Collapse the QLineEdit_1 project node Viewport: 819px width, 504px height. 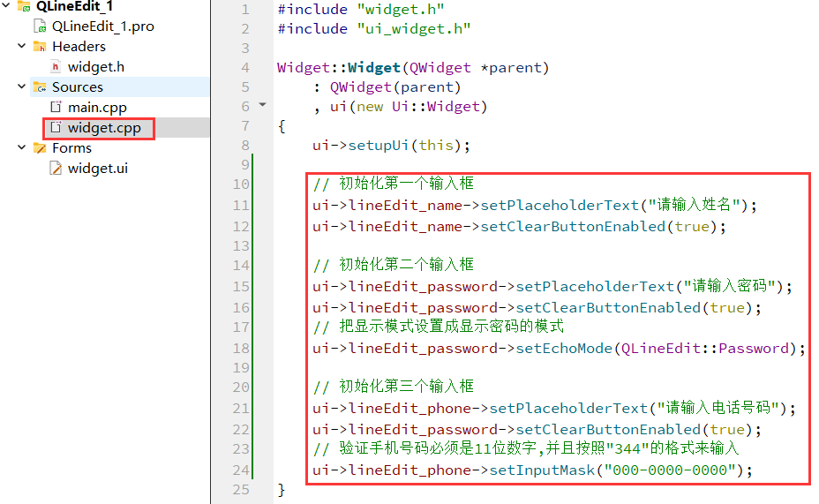click(x=6, y=5)
